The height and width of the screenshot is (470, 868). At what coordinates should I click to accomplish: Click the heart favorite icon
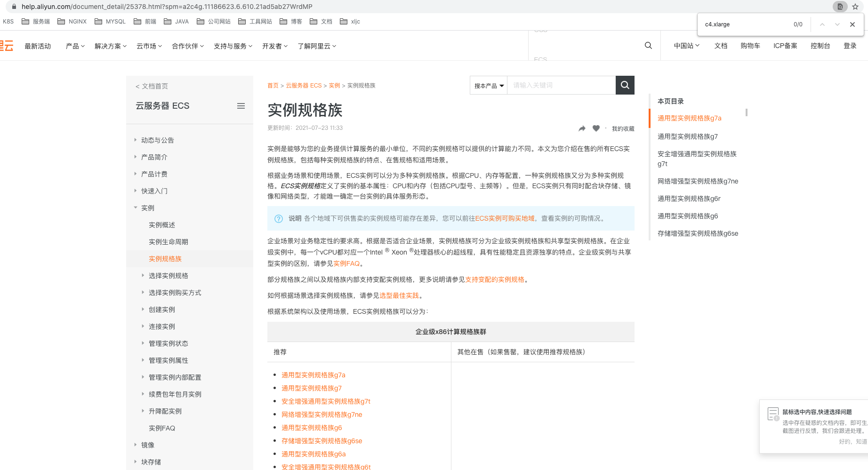[596, 128]
